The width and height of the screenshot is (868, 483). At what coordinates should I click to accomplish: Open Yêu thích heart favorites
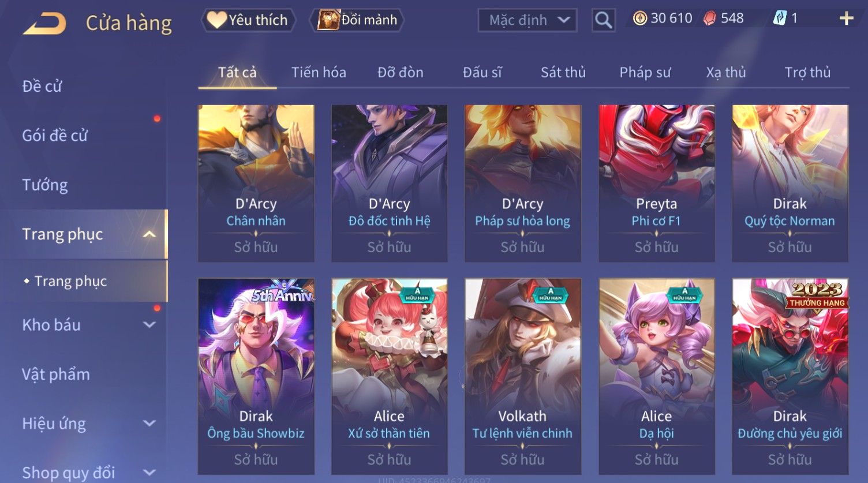point(248,20)
